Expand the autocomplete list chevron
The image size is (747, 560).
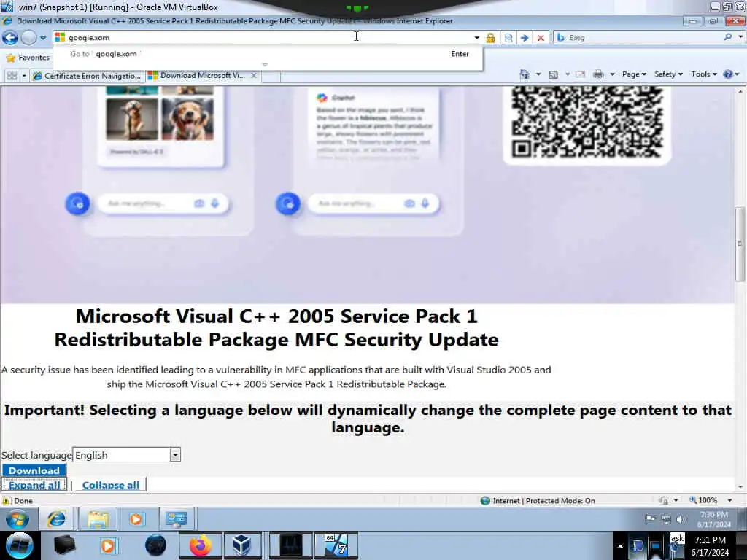pos(265,65)
